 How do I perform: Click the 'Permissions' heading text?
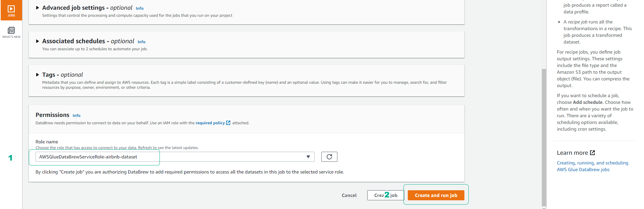pos(53,115)
